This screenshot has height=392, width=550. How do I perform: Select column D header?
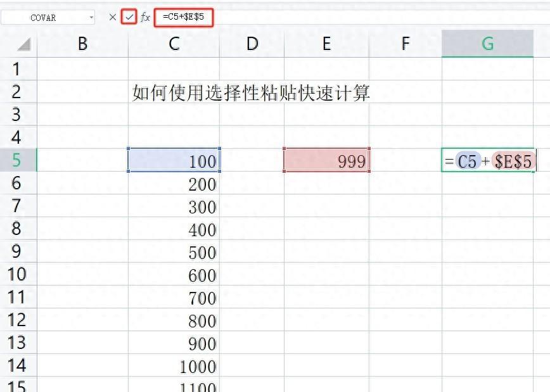pos(252,44)
